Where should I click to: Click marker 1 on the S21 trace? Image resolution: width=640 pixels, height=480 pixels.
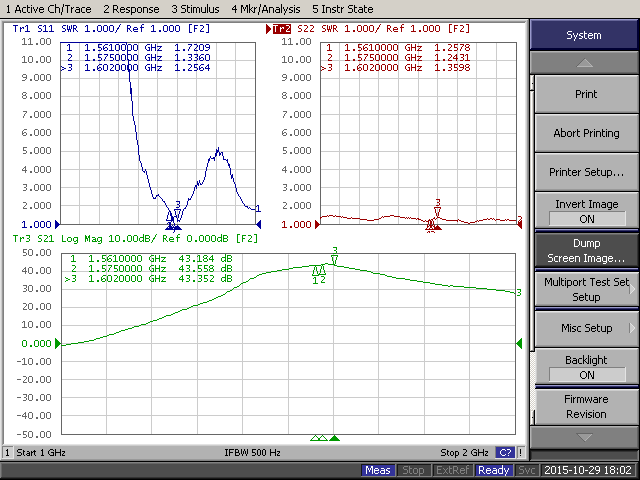(316, 271)
